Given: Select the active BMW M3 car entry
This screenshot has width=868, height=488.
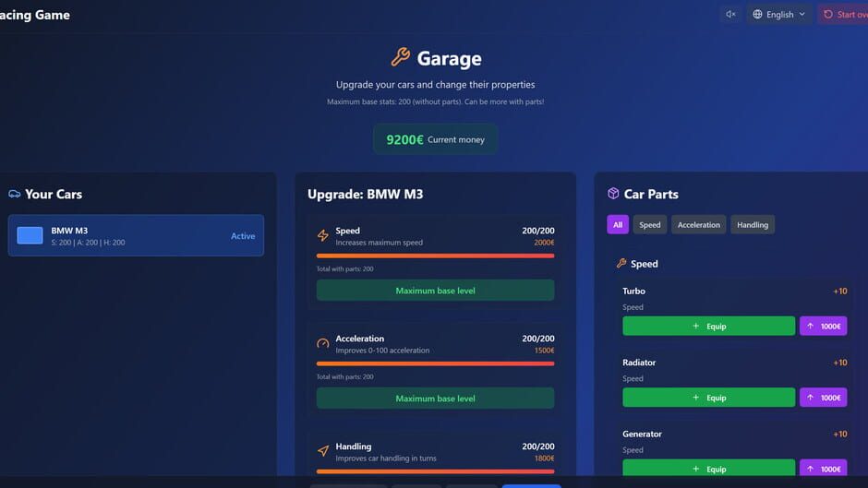Looking at the screenshot, I should click(x=136, y=235).
